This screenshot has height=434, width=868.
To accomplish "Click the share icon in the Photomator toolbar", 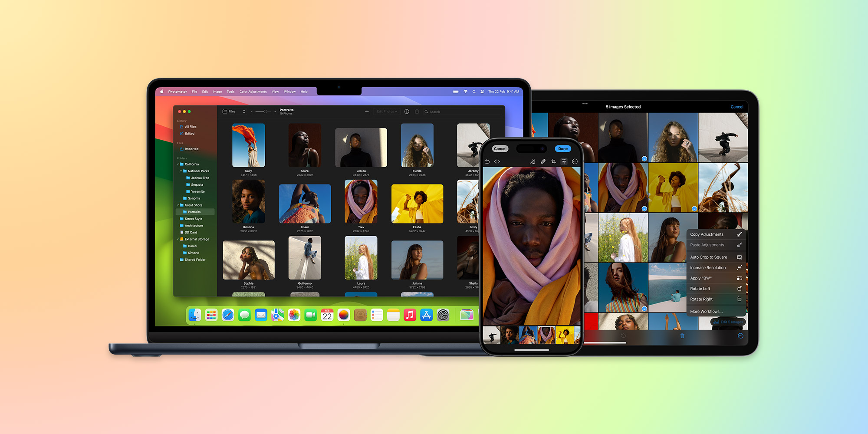I will tap(417, 112).
